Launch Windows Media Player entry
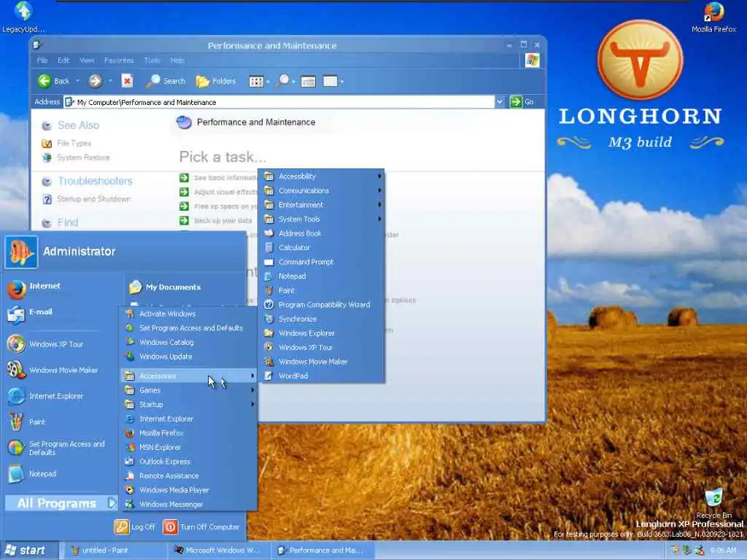 click(189, 490)
